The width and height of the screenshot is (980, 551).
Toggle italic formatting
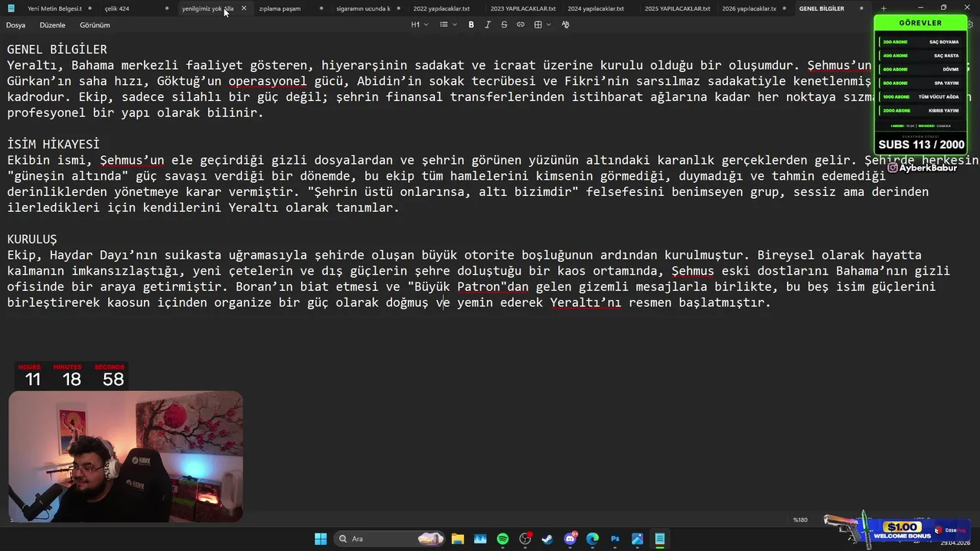pos(488,24)
